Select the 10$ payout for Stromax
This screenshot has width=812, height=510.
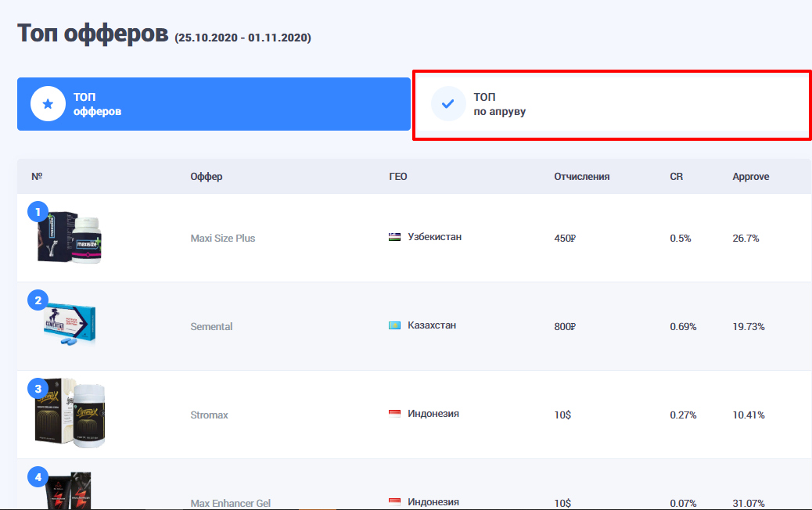562,415
